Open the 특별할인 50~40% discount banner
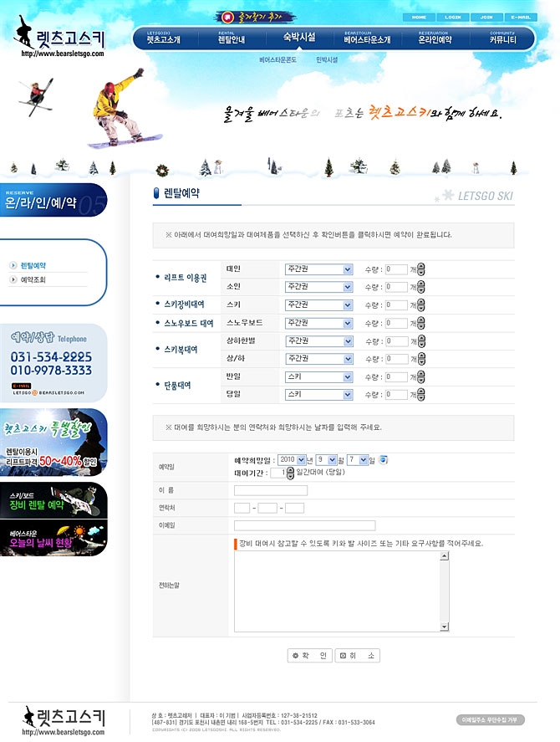Image resolution: width=560 pixels, height=742 pixels. [53, 442]
